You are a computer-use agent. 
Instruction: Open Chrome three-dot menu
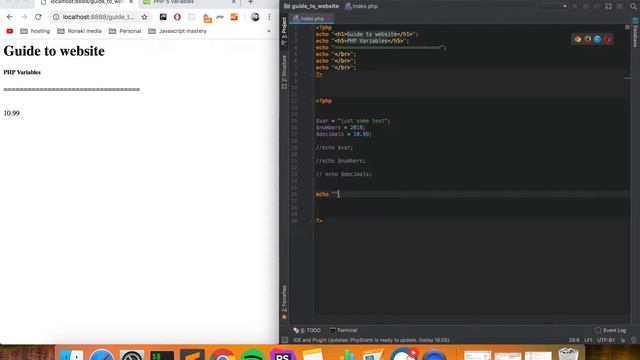pyautogui.click(x=269, y=17)
